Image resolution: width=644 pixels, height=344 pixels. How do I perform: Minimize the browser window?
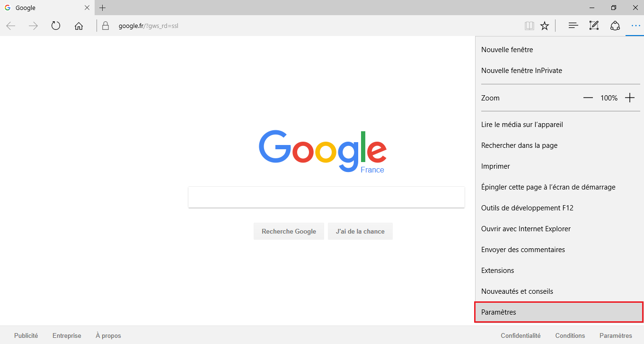click(x=592, y=8)
